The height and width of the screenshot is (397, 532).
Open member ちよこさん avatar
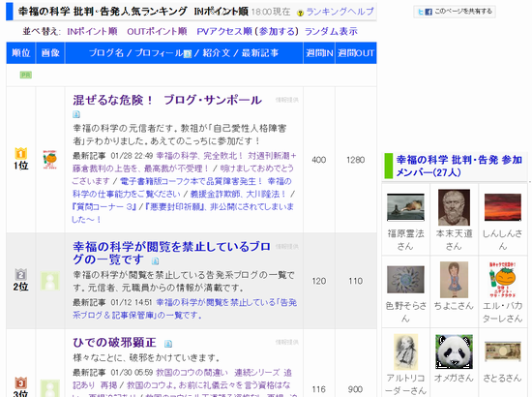pos(454,280)
